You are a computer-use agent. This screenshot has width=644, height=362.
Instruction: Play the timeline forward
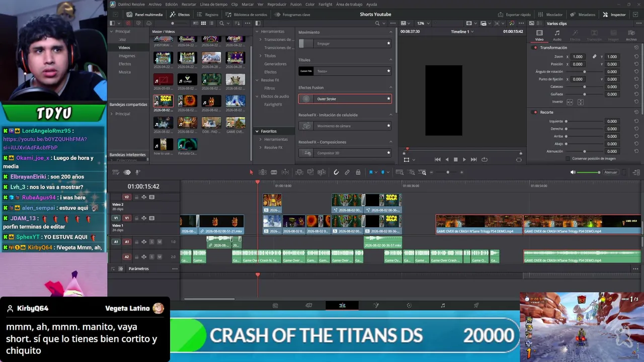[464, 159]
